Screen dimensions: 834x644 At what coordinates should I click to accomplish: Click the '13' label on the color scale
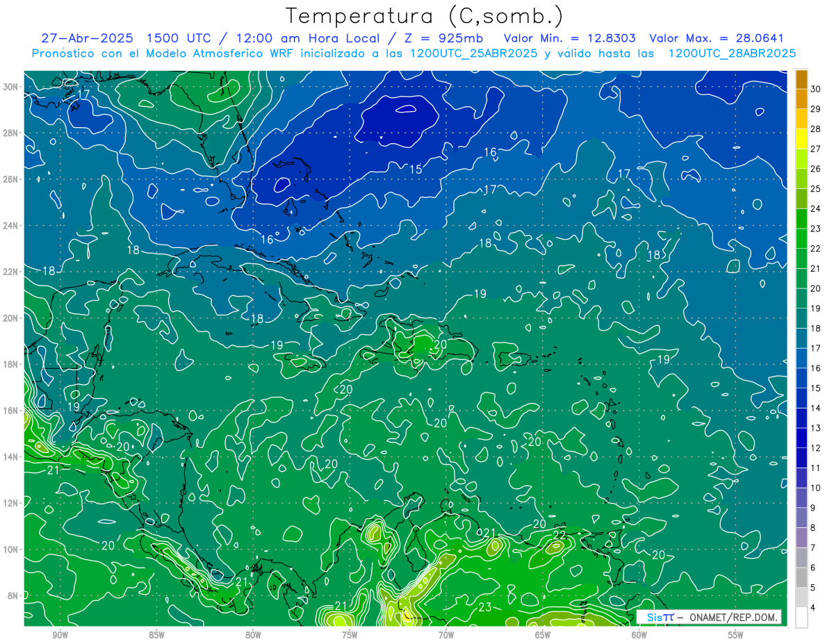[815, 428]
